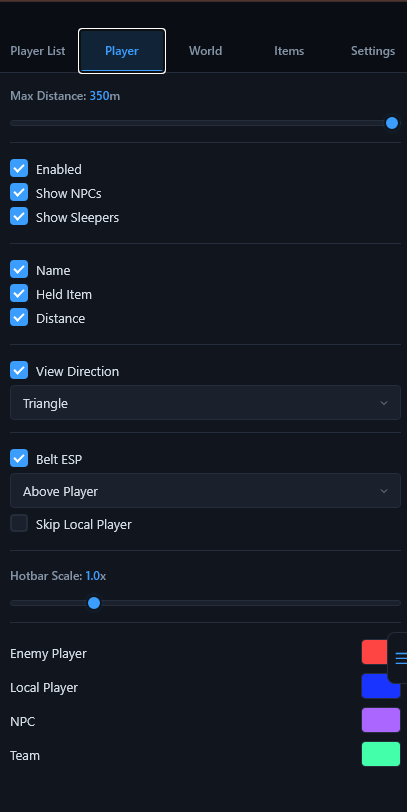Change the Team green color swatch
The width and height of the screenshot is (407, 812).
pyautogui.click(x=381, y=754)
